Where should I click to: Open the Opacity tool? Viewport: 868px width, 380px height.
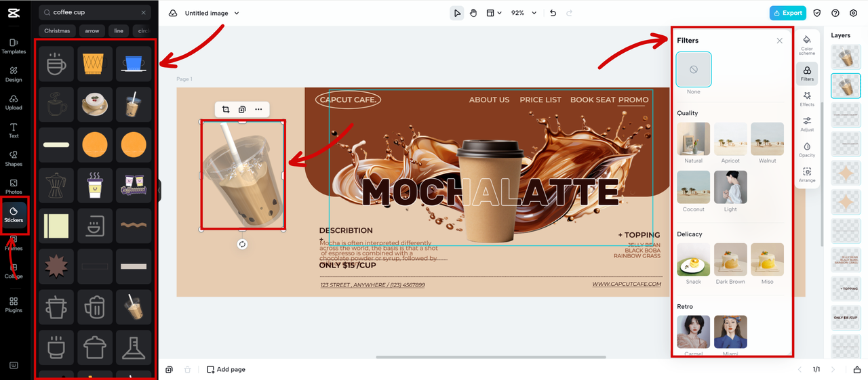(x=807, y=150)
